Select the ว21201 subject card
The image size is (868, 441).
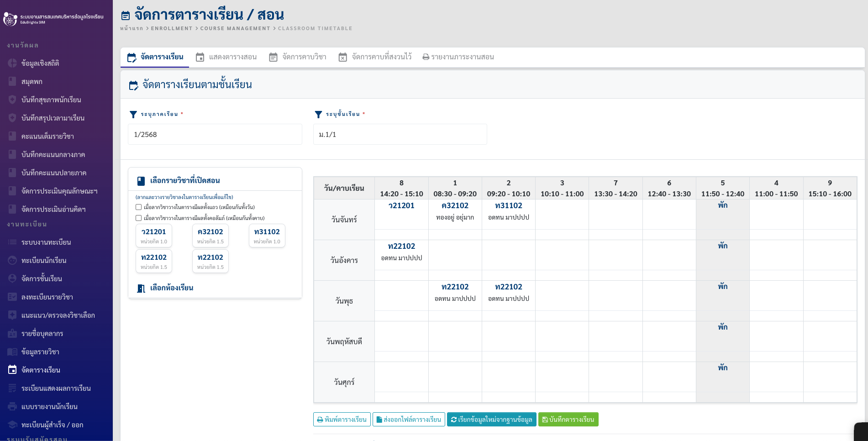point(154,236)
